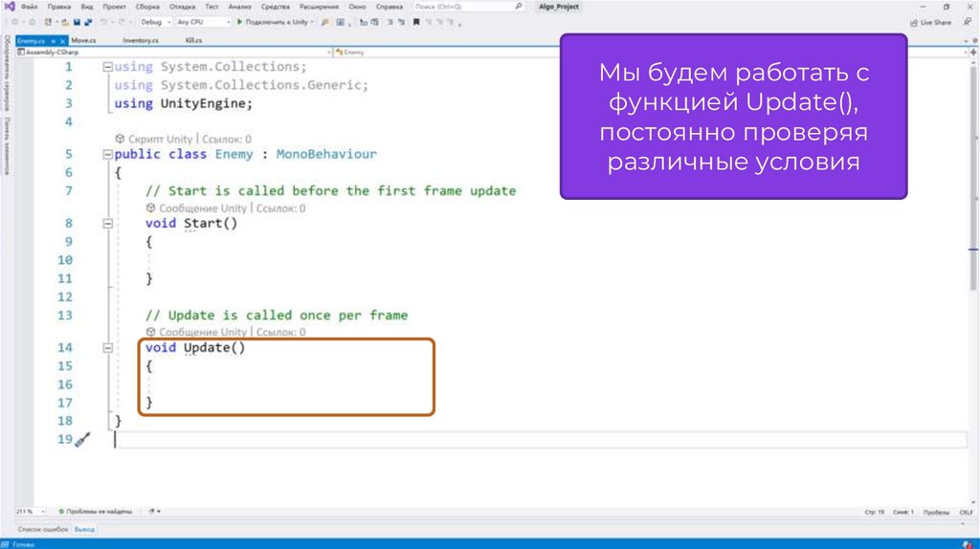
Task: Open the 211 % zoom dropdown
Action: coord(30,512)
